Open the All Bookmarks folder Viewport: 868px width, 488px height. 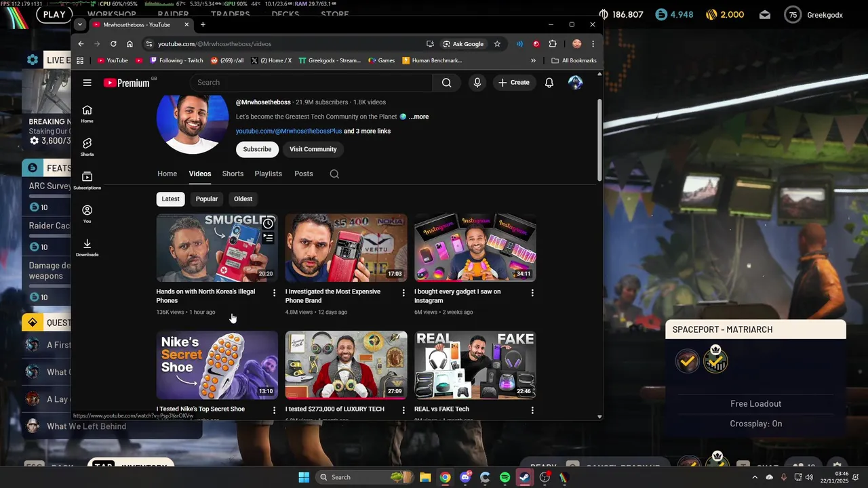point(574,60)
